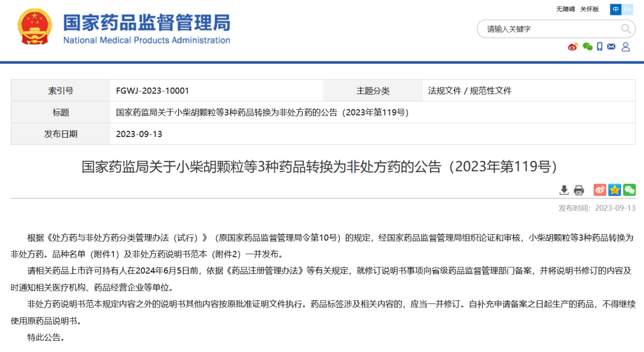Click the 标题 label cell
The height and width of the screenshot is (352, 644).
[61, 113]
